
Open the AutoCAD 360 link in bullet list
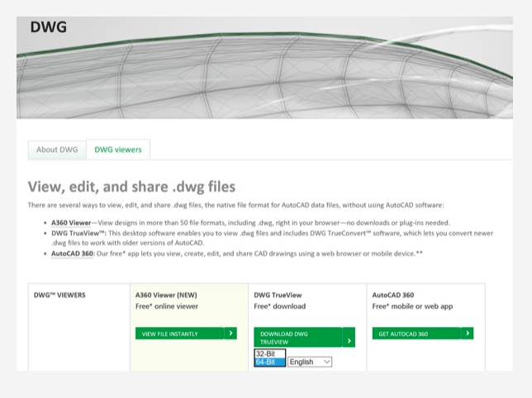point(72,253)
